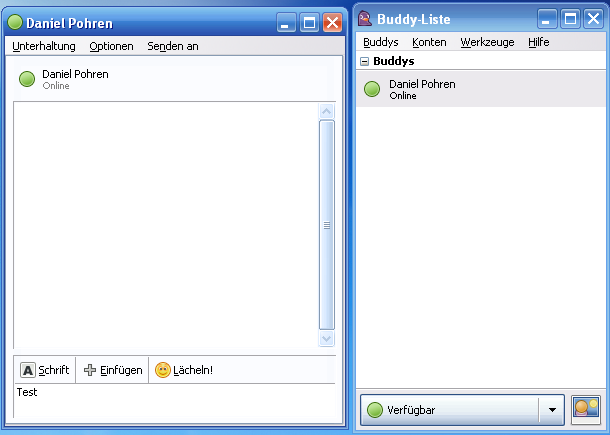This screenshot has width=610, height=435.
Task: Click green status icon in conversation title bar
Action: click(15, 22)
